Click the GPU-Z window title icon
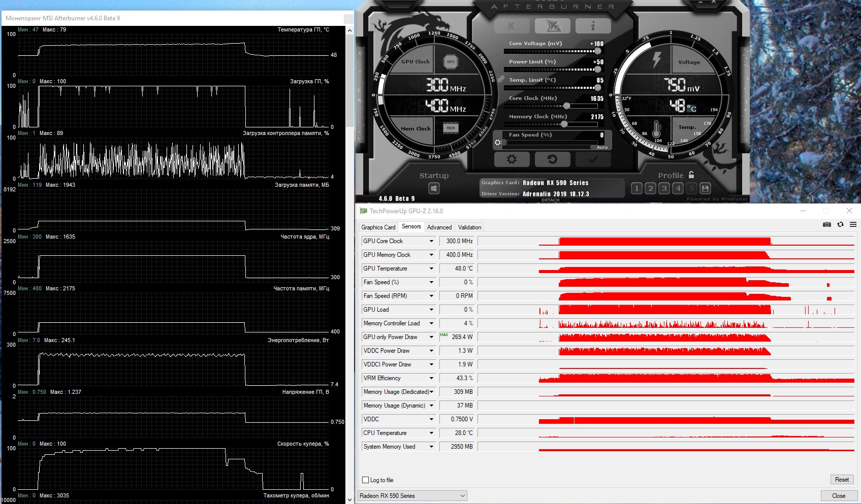 coord(363,211)
